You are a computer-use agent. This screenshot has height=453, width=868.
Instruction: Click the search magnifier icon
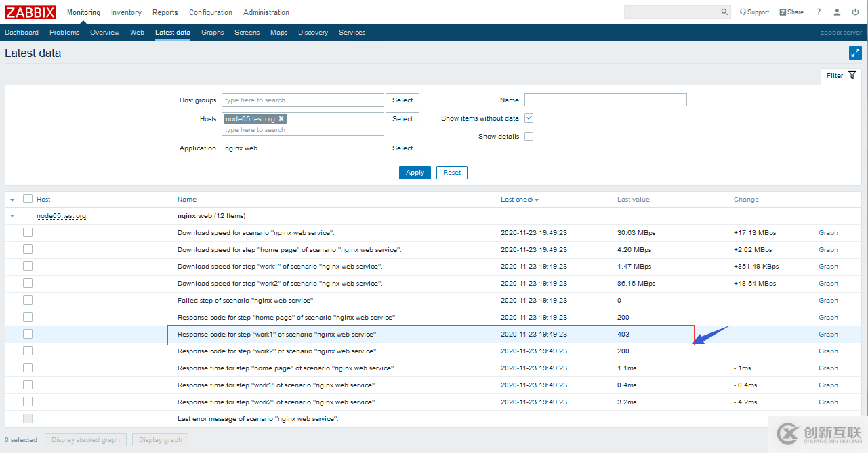click(x=724, y=12)
